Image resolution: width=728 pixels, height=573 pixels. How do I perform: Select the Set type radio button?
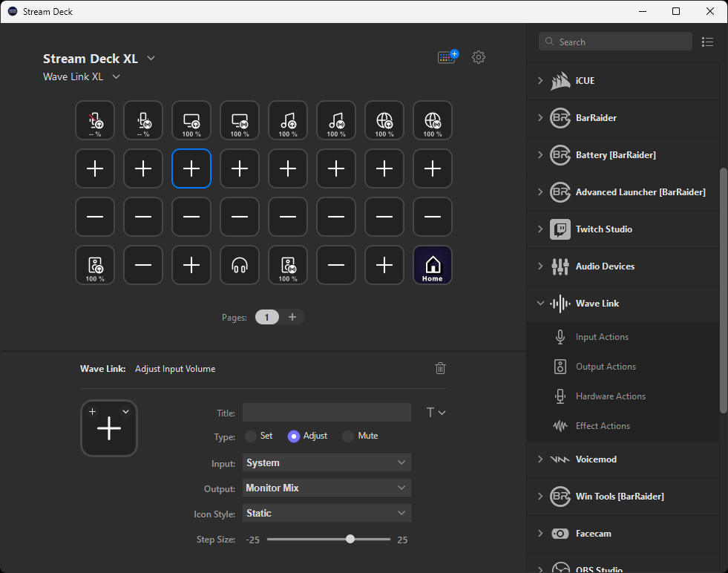pyautogui.click(x=251, y=436)
